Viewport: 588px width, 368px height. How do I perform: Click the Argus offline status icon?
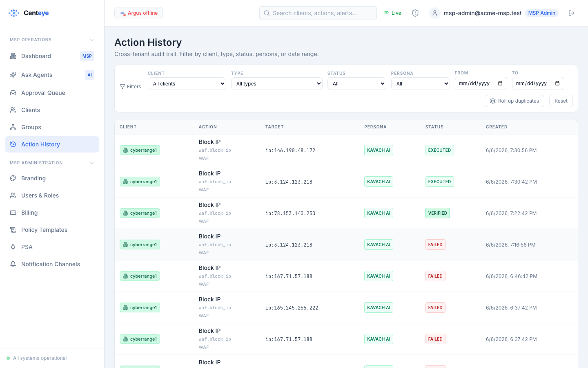122,13
